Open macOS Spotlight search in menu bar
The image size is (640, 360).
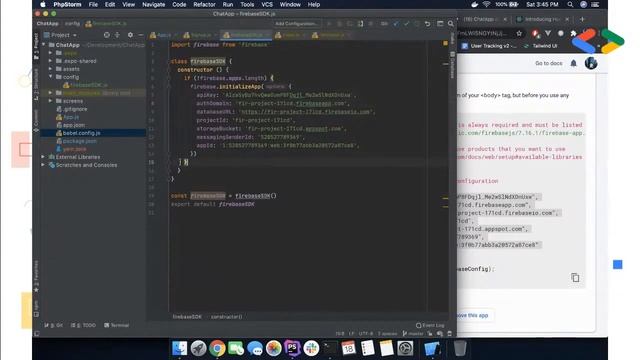pos(570,4)
